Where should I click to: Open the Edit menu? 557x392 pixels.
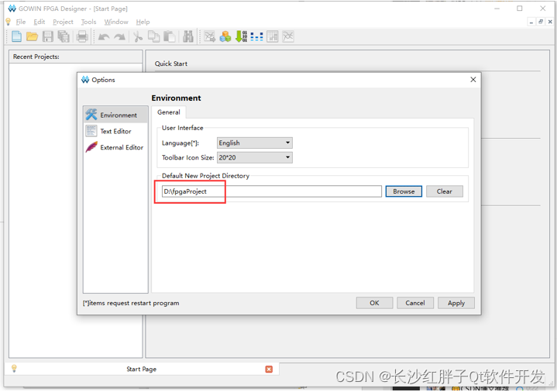39,22
